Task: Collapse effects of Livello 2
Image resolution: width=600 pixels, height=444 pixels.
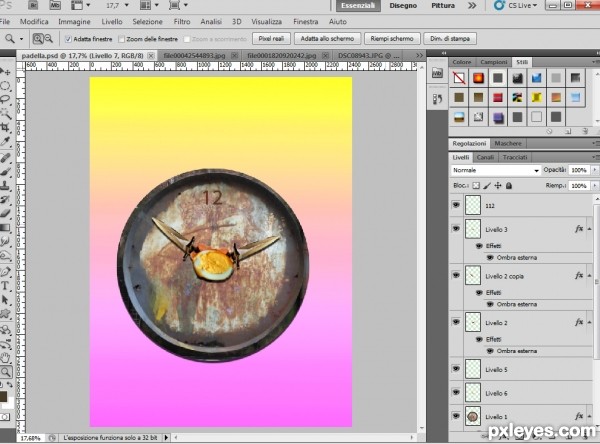Action: pyautogui.click(x=590, y=323)
